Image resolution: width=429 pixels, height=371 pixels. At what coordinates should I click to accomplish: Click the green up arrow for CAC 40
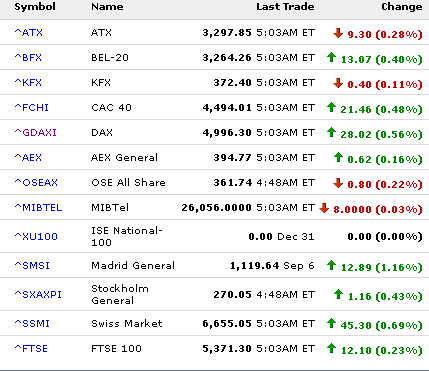[x=331, y=107]
